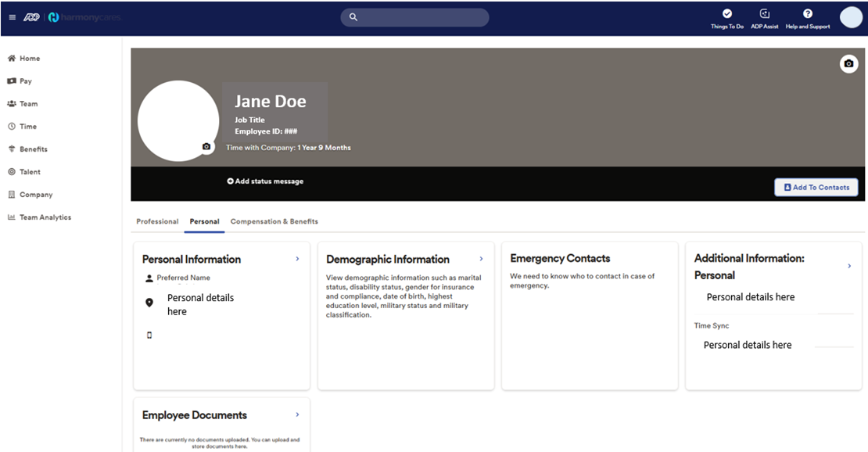Open Help and Support icon
Viewport: 868px width, 452px height.
coord(808,14)
